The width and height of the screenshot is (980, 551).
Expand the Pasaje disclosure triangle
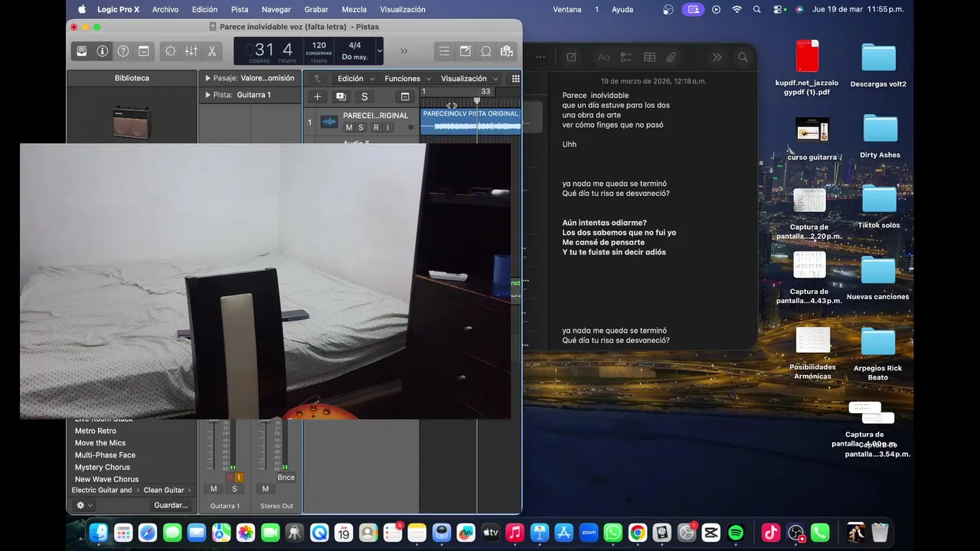point(207,78)
